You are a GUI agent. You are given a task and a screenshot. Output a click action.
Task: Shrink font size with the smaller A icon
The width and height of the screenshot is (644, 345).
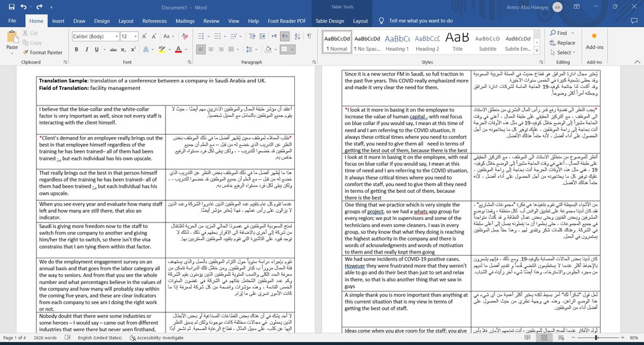[154, 36]
